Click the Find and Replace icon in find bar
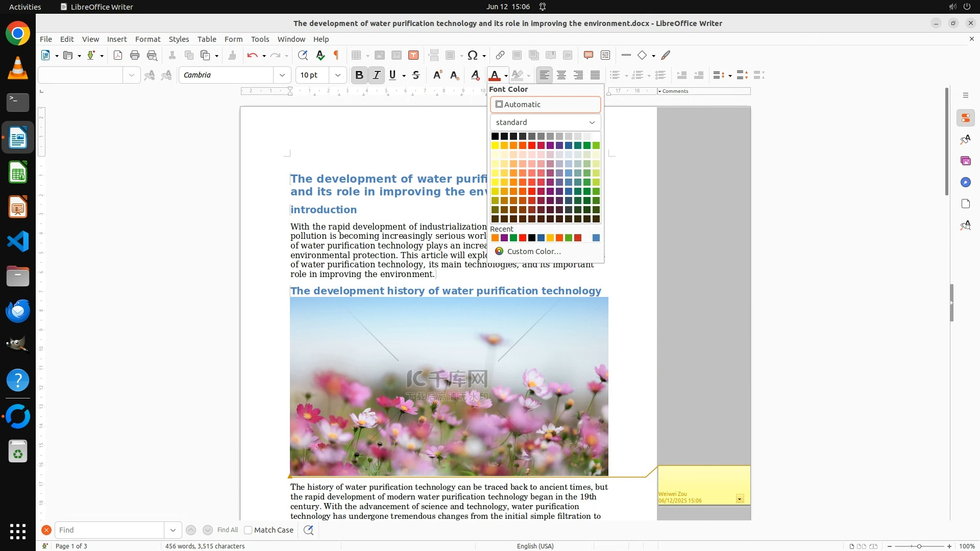Viewport: 980px width, 551px height. click(x=308, y=530)
